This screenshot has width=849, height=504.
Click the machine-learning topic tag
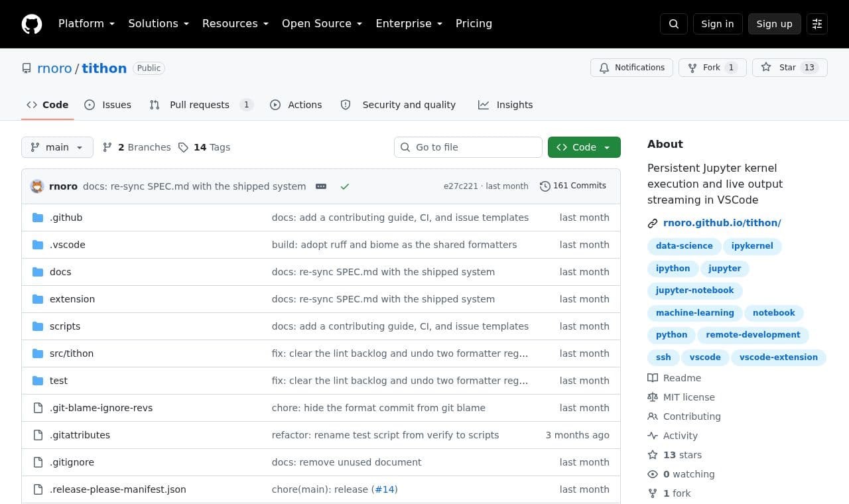[694, 313]
